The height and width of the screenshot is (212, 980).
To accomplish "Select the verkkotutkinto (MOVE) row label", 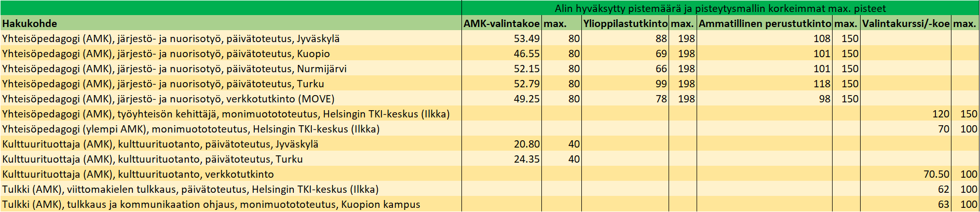I will [231, 99].
